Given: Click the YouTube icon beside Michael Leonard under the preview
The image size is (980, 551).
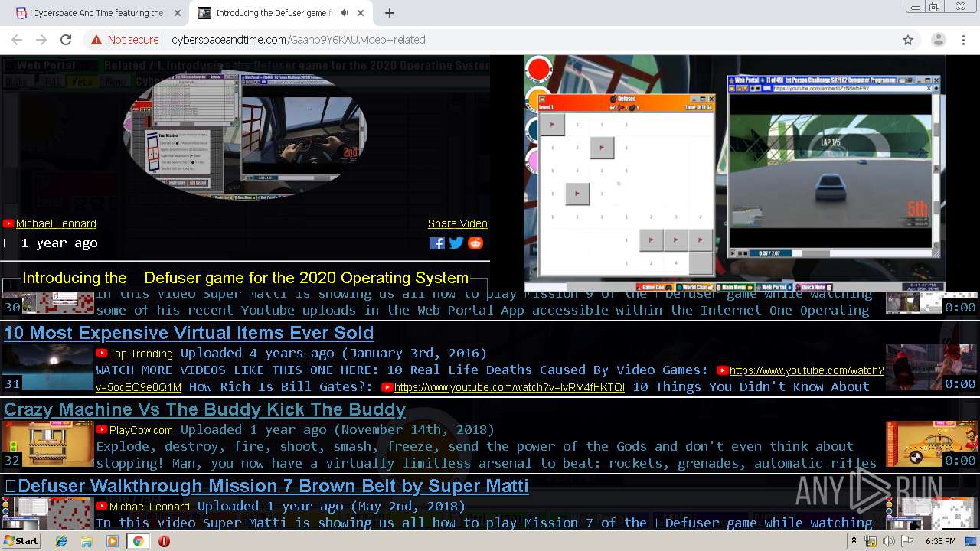Looking at the screenshot, I should (8, 223).
